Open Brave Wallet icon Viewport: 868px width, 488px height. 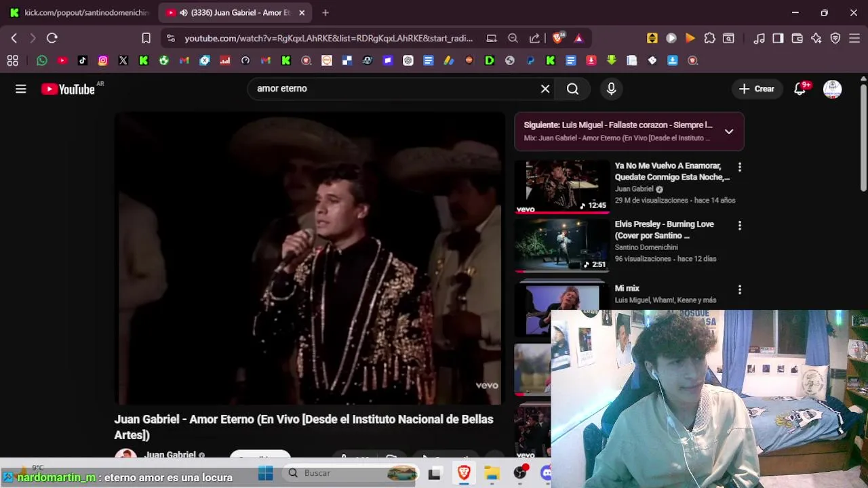point(797,39)
